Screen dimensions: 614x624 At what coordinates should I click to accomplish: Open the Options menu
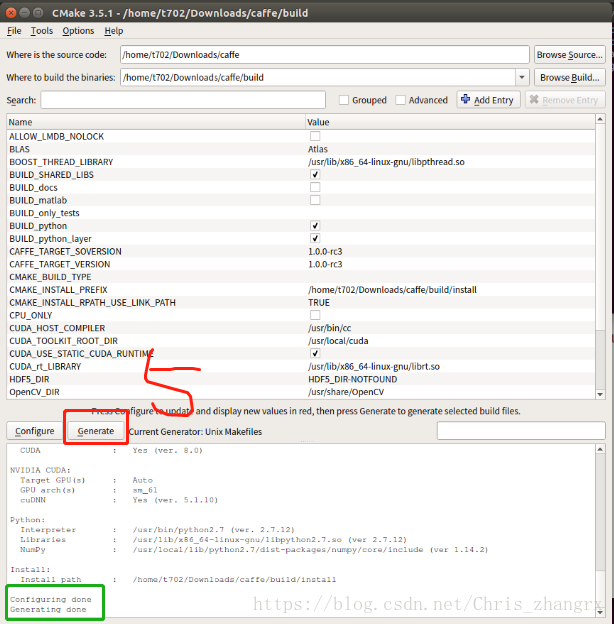tap(78, 31)
